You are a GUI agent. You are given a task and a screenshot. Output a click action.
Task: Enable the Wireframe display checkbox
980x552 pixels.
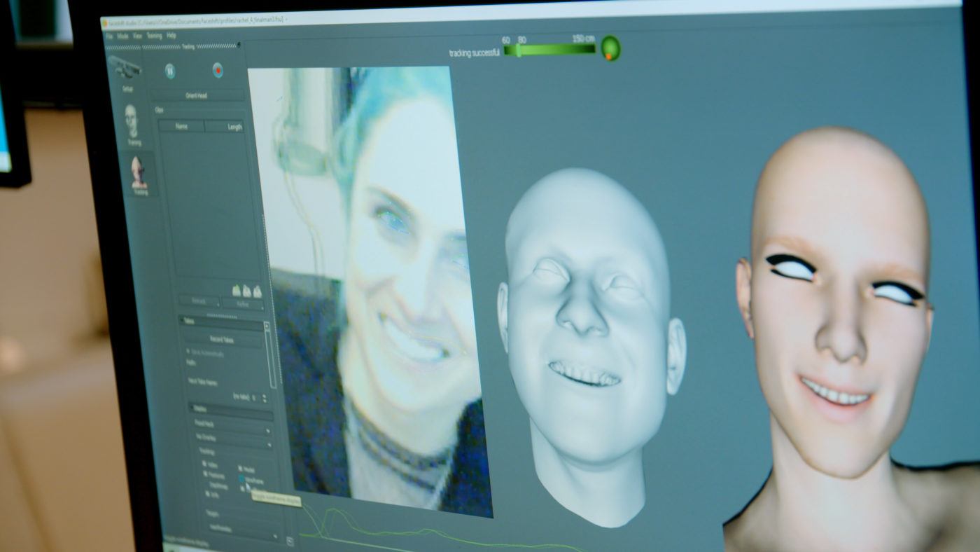tap(241, 479)
